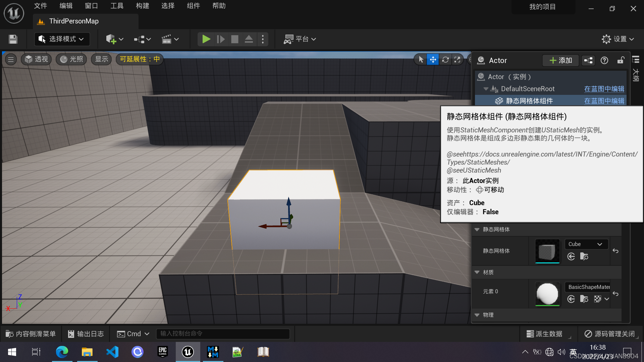The width and height of the screenshot is (644, 362).
Task: Select the Actor (实例) root row
Action: 550,77
